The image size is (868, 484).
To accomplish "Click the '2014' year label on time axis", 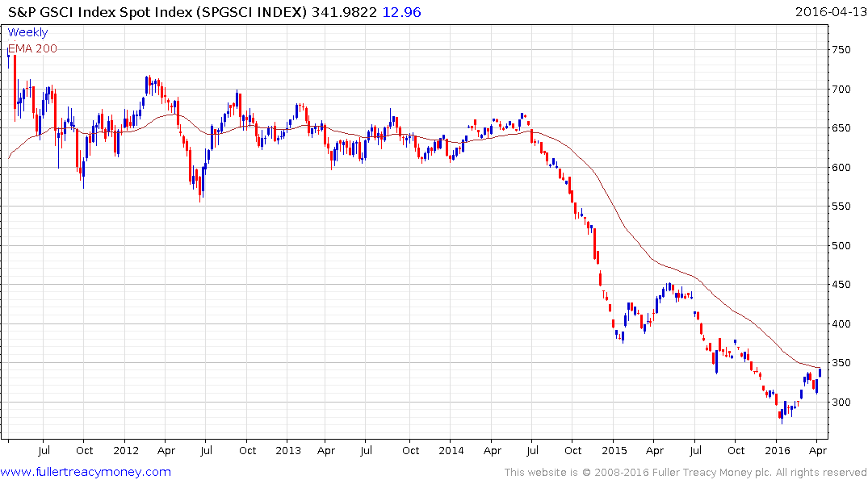I will coord(451,450).
